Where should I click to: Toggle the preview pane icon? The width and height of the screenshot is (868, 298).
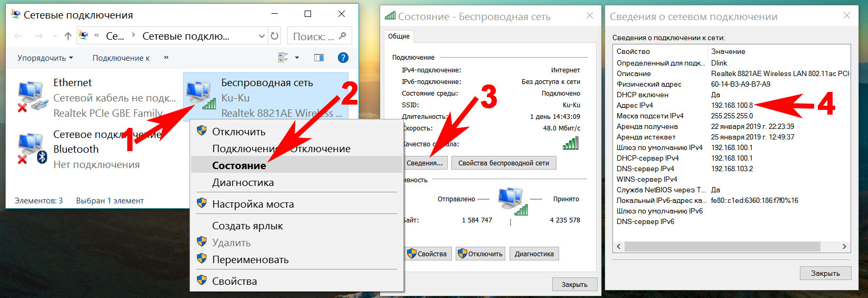319,58
